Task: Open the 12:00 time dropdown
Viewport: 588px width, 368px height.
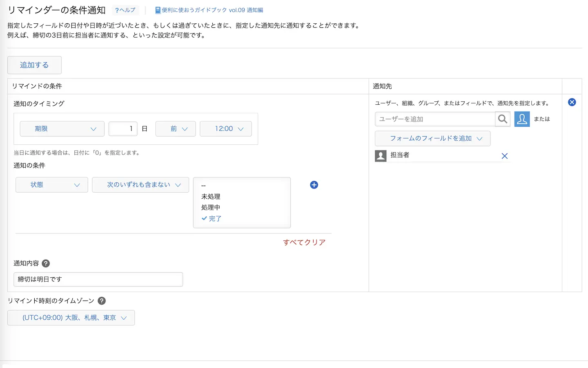Action: [x=225, y=129]
